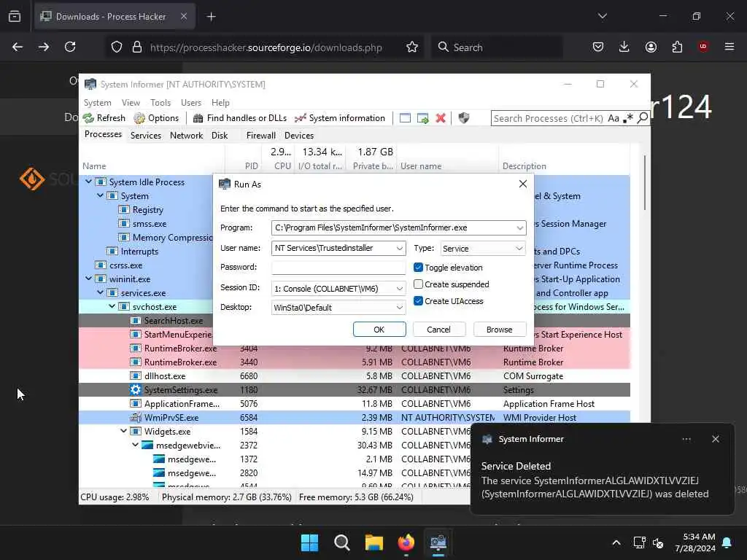This screenshot has height=560, width=747.
Task: Open taskbar Search icon
Action: point(342,542)
